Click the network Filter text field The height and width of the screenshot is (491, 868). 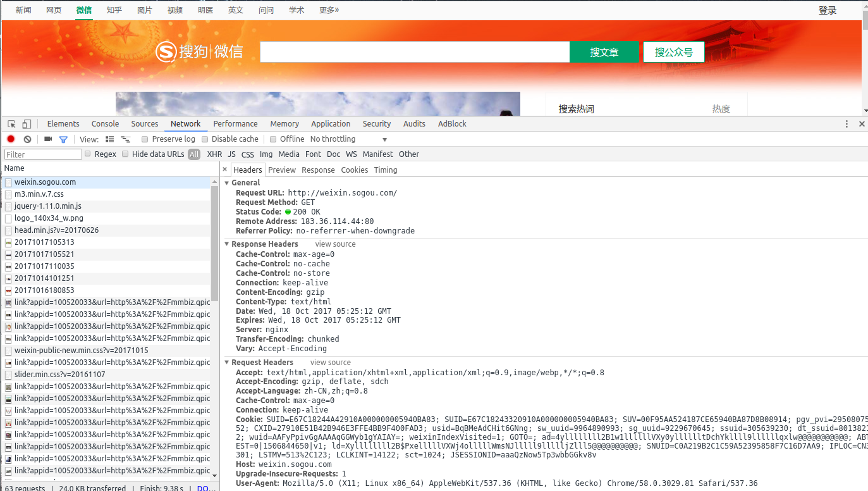(x=43, y=154)
